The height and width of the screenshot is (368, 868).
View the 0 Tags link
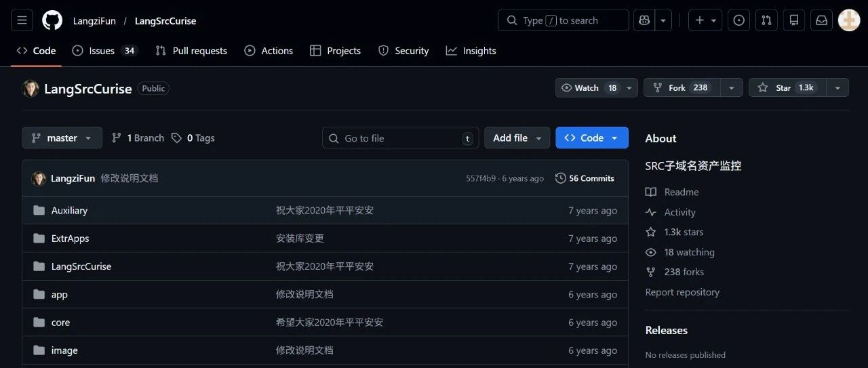click(x=193, y=138)
